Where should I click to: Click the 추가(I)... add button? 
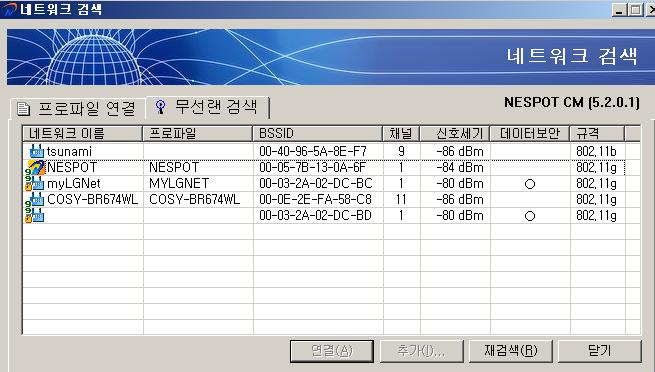[x=421, y=351]
